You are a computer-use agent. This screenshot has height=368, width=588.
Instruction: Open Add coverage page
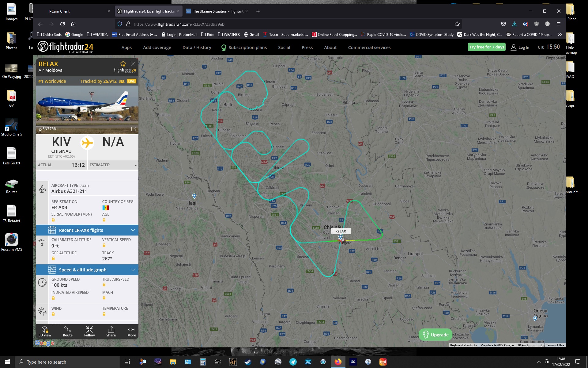click(x=157, y=48)
